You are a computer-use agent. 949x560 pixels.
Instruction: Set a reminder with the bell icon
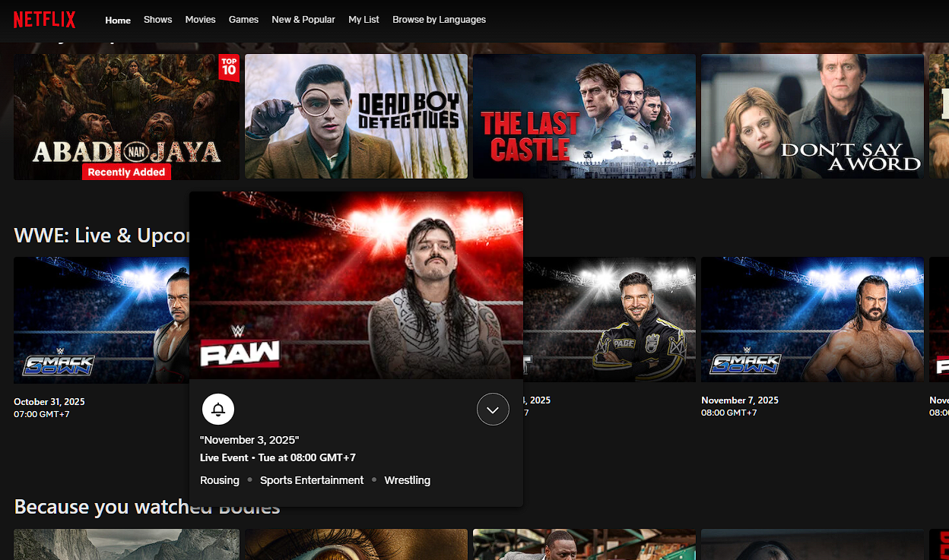pyautogui.click(x=218, y=409)
